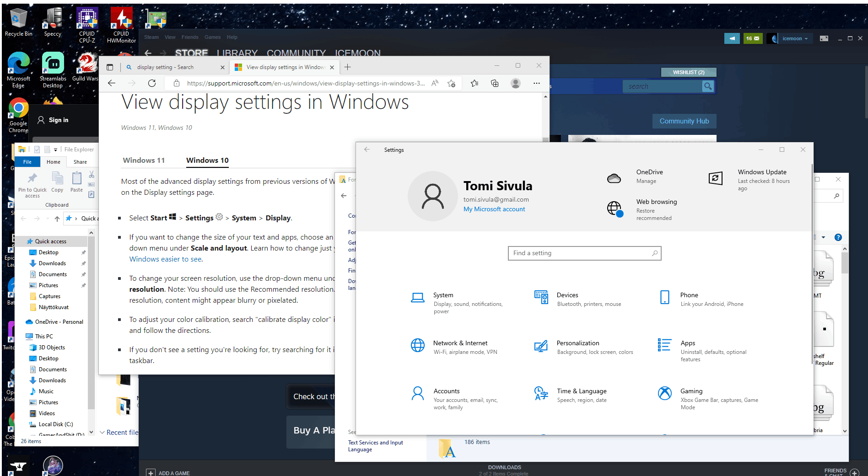868x476 pixels.
Task: Open Streamlabs Desktop shortcut
Action: [x=53, y=70]
